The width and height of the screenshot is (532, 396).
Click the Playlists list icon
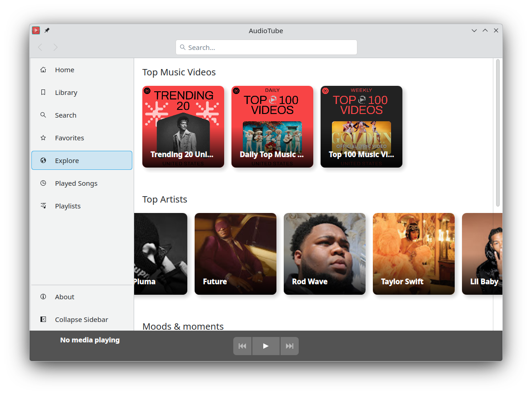click(x=43, y=206)
